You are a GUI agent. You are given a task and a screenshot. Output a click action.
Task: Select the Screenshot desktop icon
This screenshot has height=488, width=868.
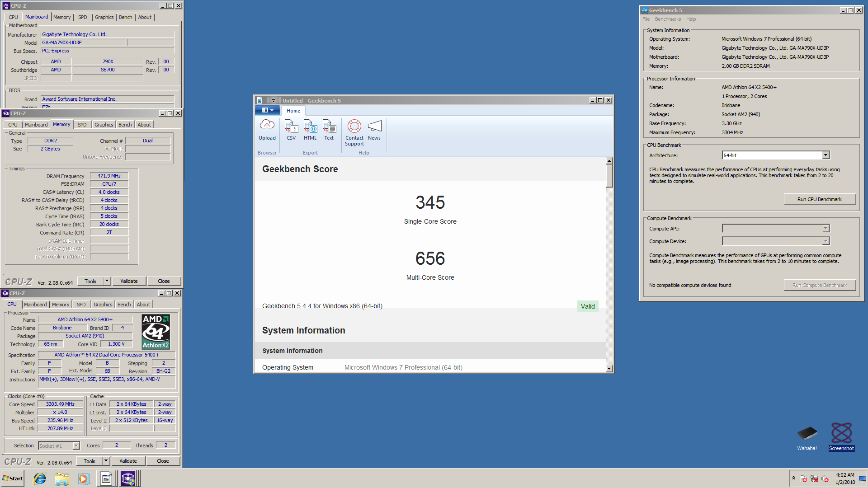point(841,437)
